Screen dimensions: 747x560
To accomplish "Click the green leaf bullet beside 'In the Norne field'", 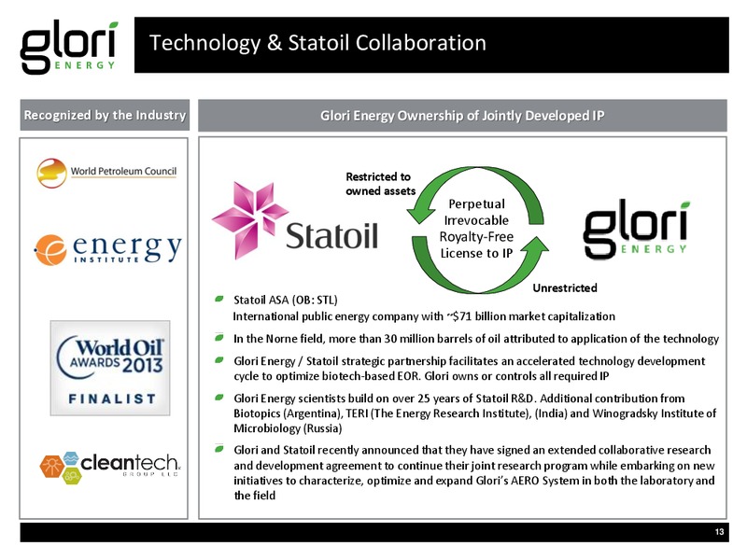I will [219, 338].
